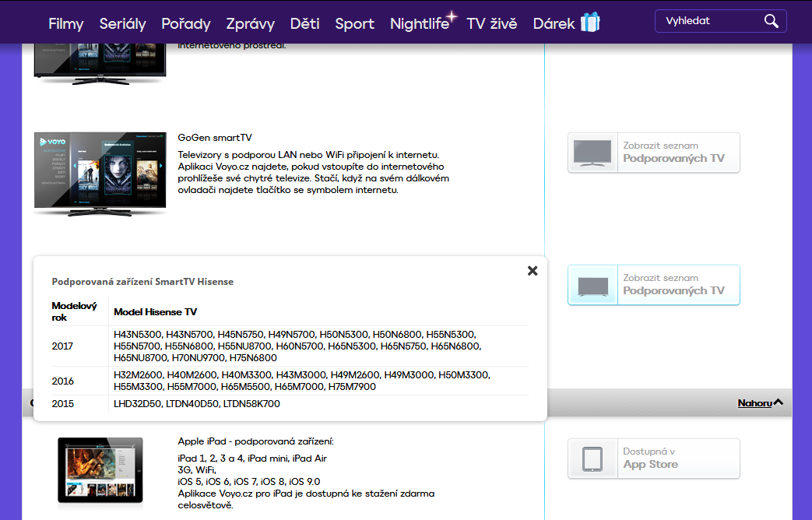Click highlighted Zobrazit seznam Podporovaných TV button

(x=653, y=286)
